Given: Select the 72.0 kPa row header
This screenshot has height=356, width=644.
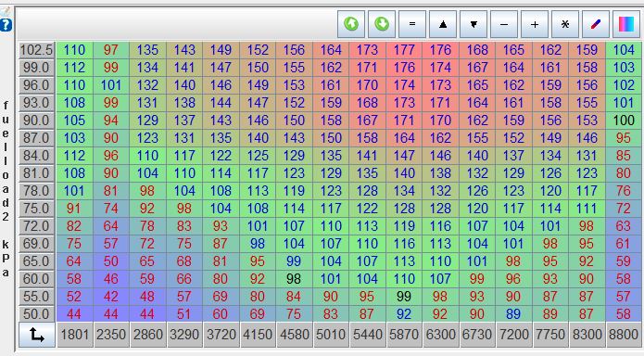Looking at the screenshot, I should [36, 226].
